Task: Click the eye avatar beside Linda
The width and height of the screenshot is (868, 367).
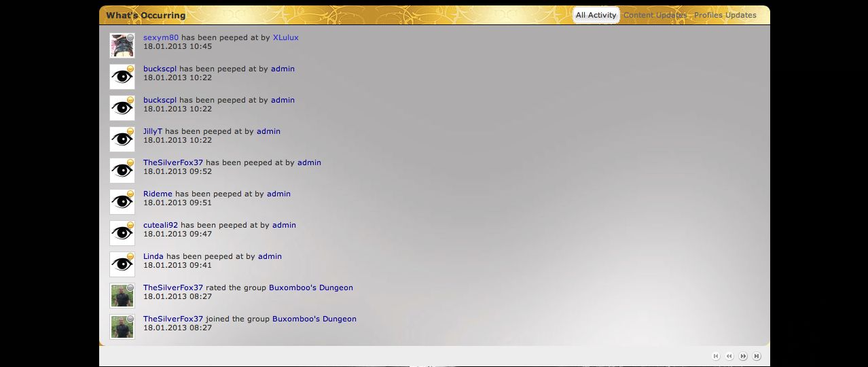Action: point(122,264)
